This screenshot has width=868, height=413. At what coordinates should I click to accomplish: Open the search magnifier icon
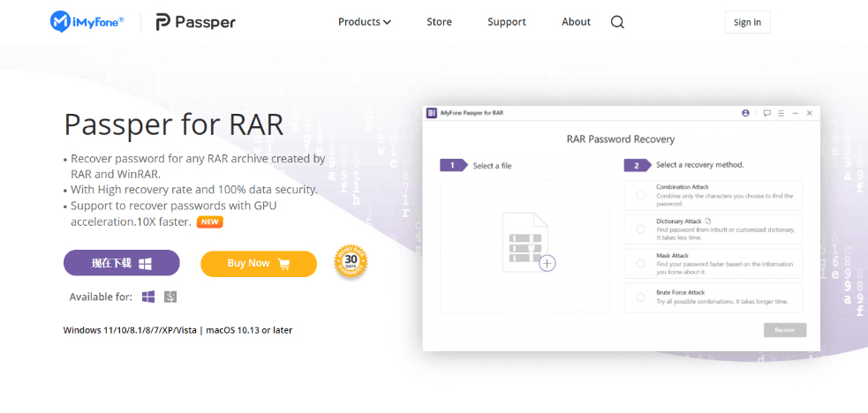tap(617, 22)
